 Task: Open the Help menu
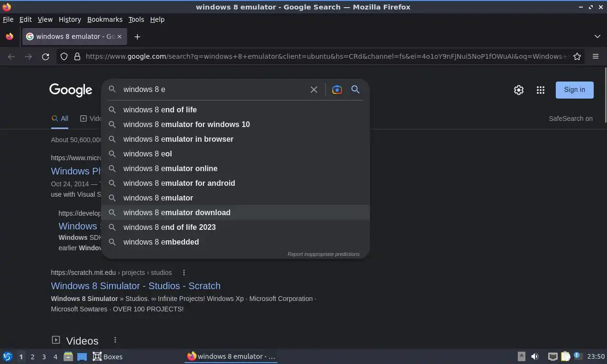coord(157,19)
